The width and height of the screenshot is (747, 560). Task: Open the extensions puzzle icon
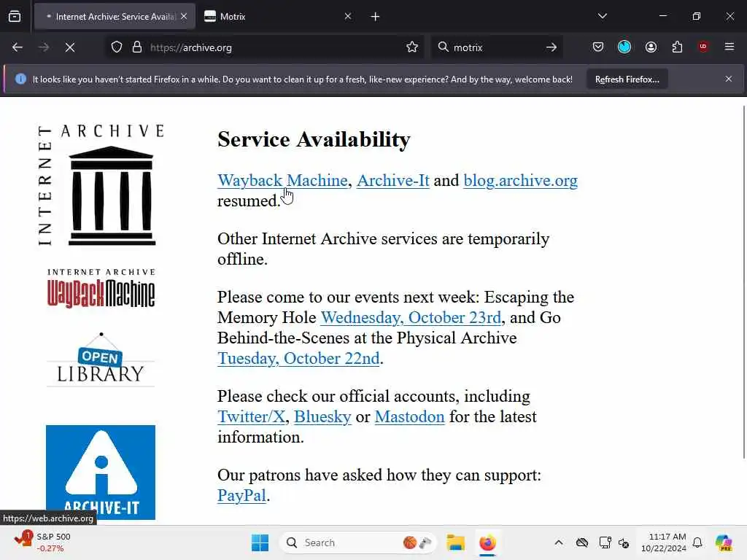click(677, 47)
